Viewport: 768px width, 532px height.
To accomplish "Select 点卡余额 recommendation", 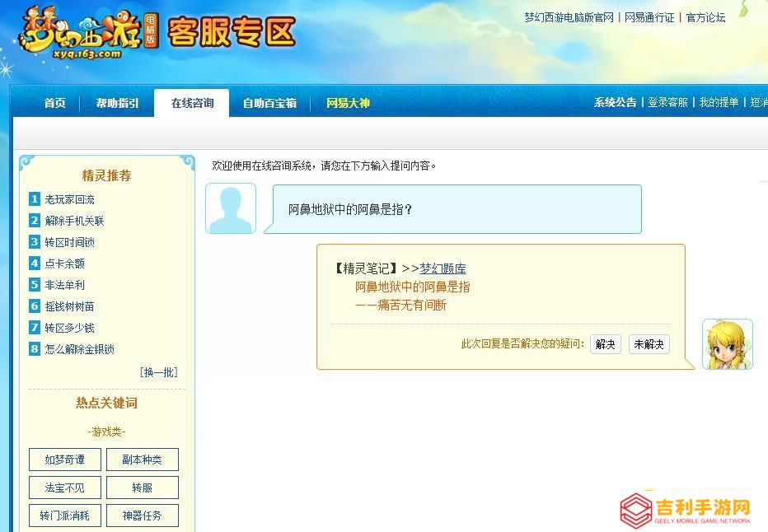I will coord(64,264).
